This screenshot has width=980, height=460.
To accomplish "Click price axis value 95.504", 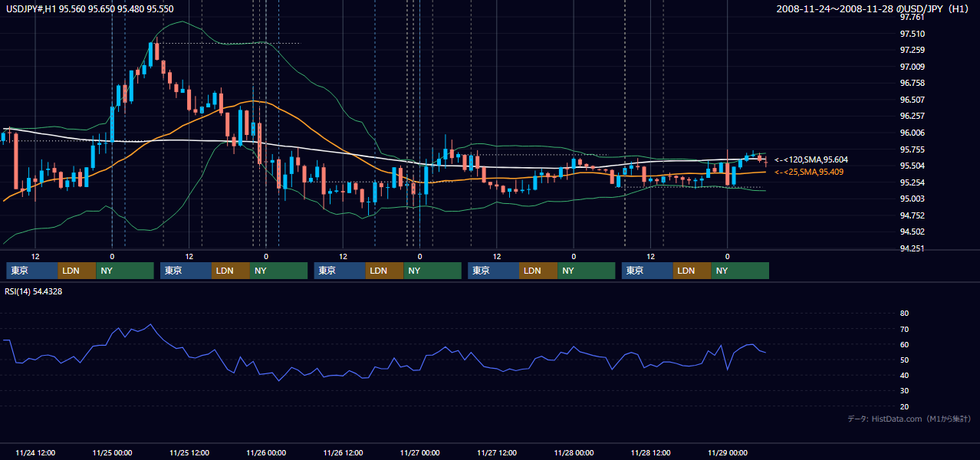I will click(912, 166).
